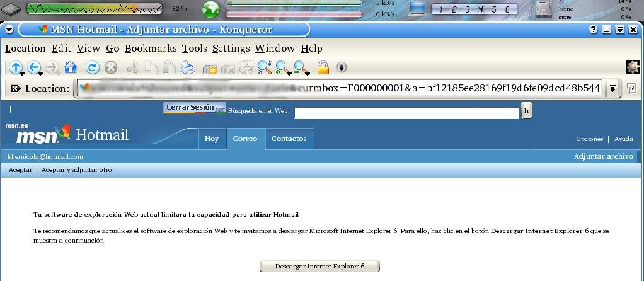Zoom out with the green minus magnifier
This screenshot has width=644, height=281.
[301, 67]
